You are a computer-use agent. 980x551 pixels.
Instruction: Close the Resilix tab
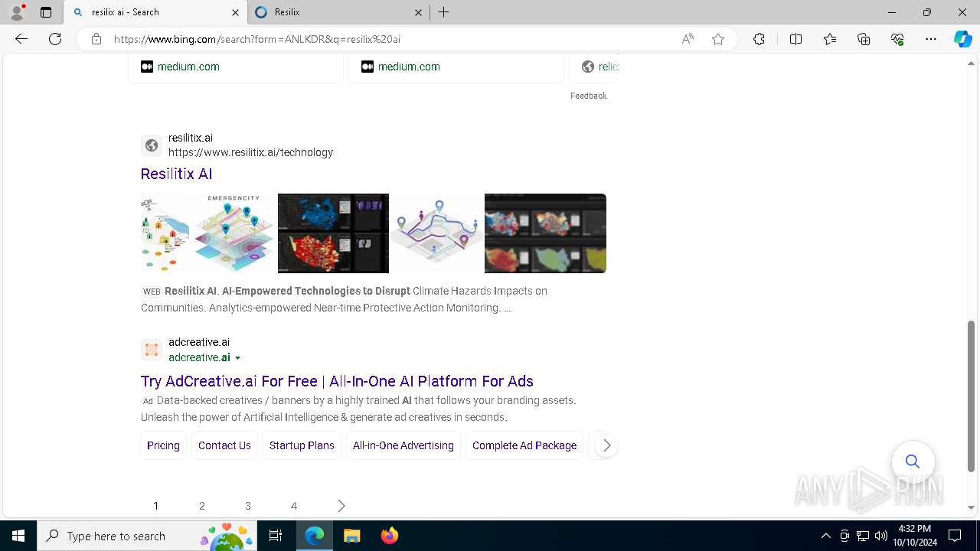click(418, 12)
